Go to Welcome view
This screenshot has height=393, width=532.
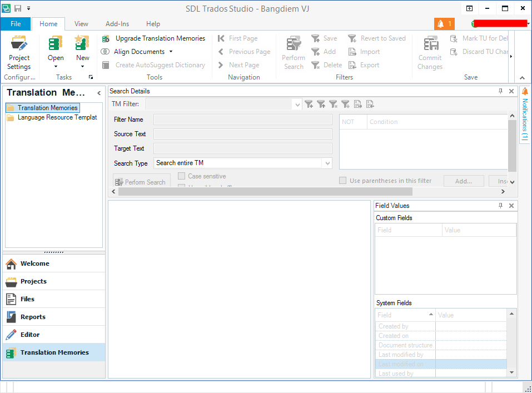[x=54, y=263]
